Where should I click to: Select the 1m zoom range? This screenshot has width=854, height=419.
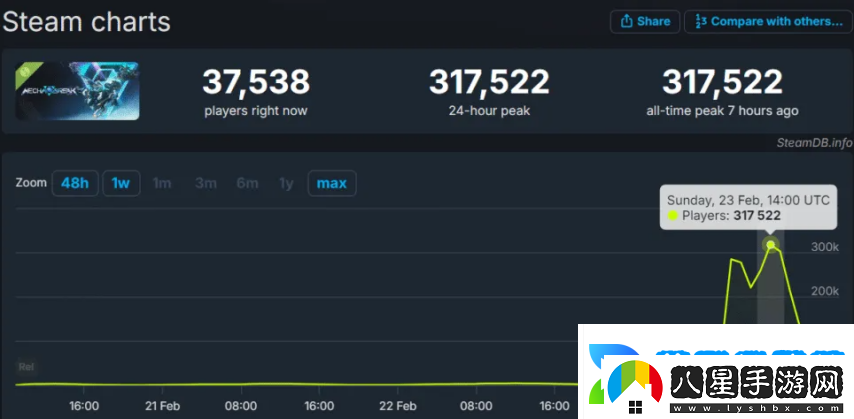(162, 183)
